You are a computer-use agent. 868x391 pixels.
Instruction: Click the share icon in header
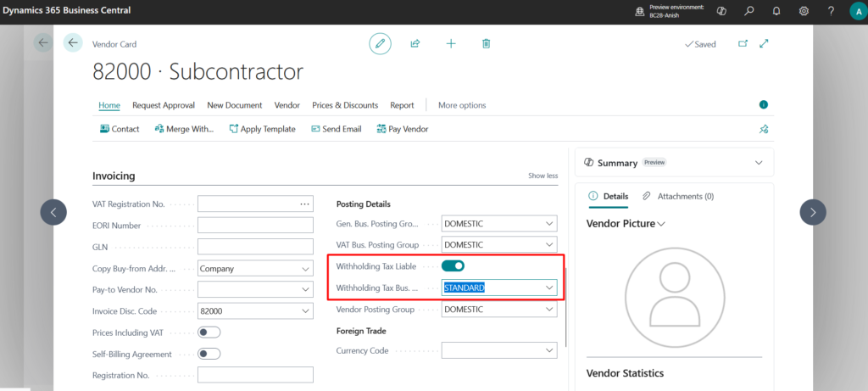pos(415,43)
